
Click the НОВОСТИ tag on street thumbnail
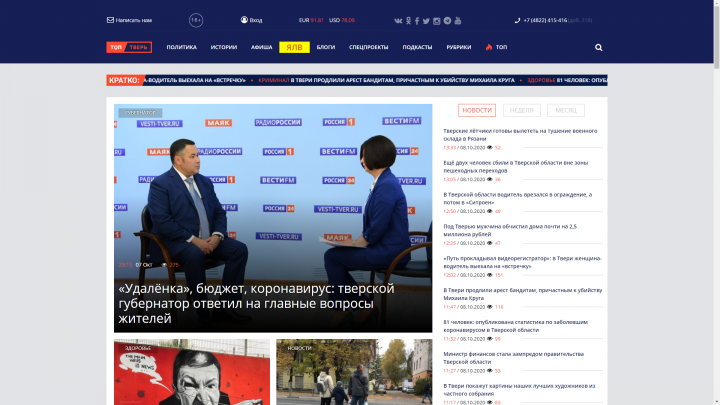coord(299,348)
